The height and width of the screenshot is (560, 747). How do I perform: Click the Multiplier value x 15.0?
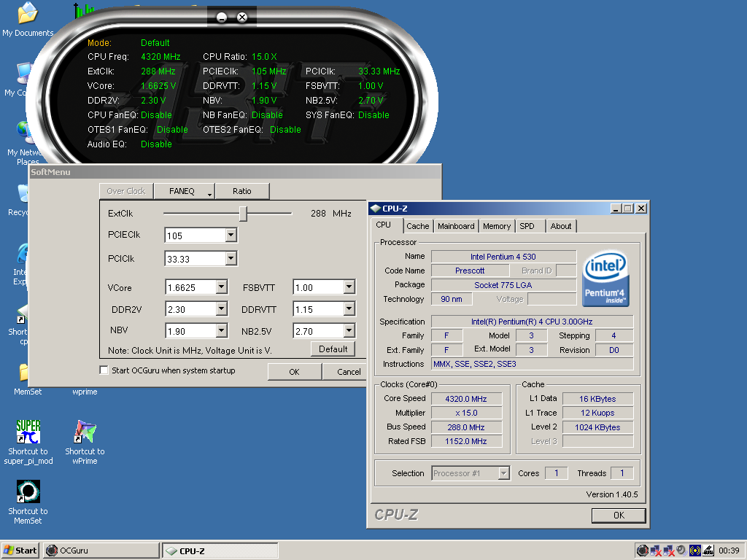point(466,413)
